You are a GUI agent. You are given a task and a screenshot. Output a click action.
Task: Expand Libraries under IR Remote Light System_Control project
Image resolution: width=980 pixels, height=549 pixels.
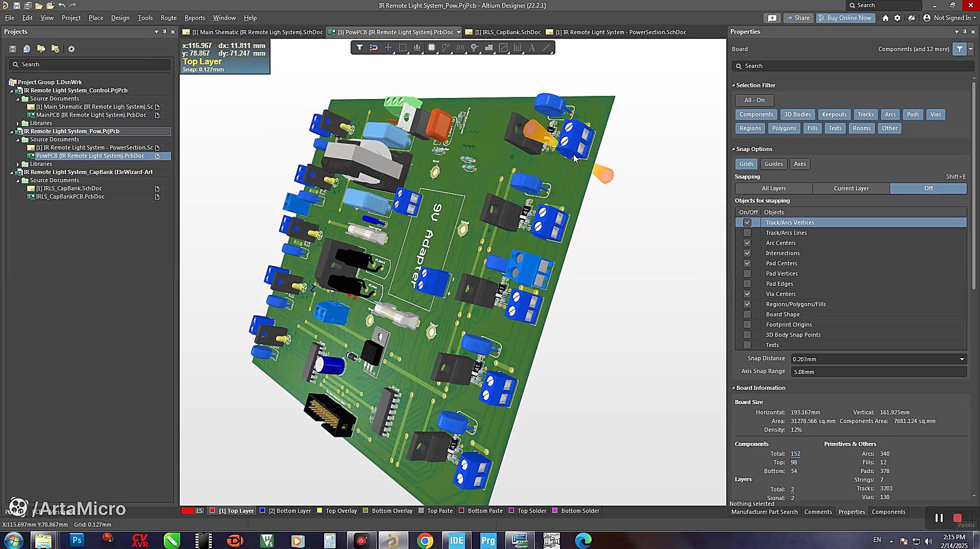pyautogui.click(x=18, y=123)
